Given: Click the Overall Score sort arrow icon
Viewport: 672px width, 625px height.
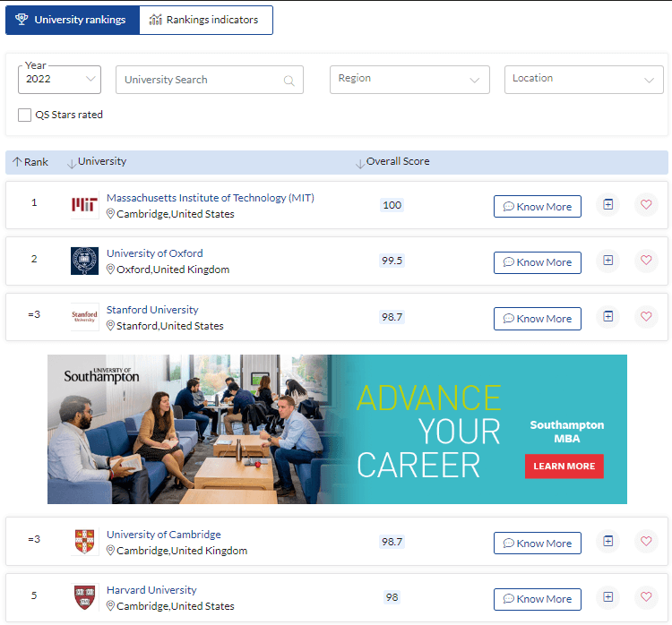Looking at the screenshot, I should (360, 164).
